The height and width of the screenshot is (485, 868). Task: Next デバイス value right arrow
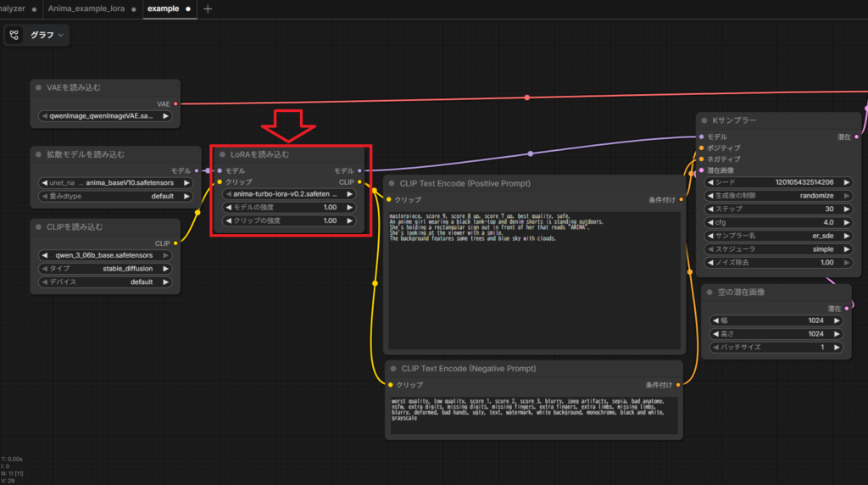(x=165, y=282)
